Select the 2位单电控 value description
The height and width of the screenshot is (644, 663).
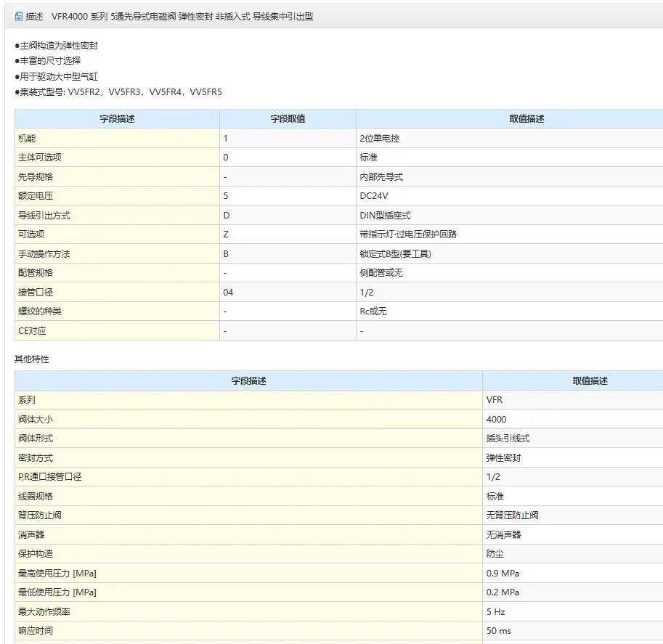coord(510,138)
